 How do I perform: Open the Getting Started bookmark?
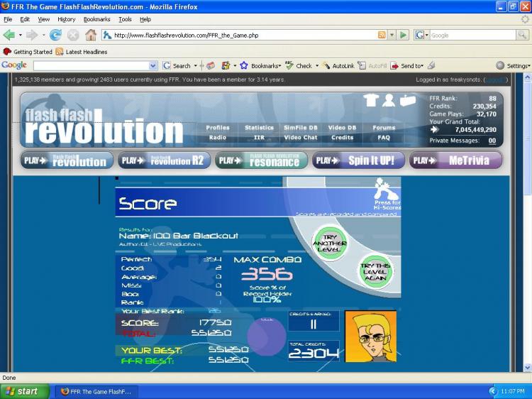click(x=27, y=52)
